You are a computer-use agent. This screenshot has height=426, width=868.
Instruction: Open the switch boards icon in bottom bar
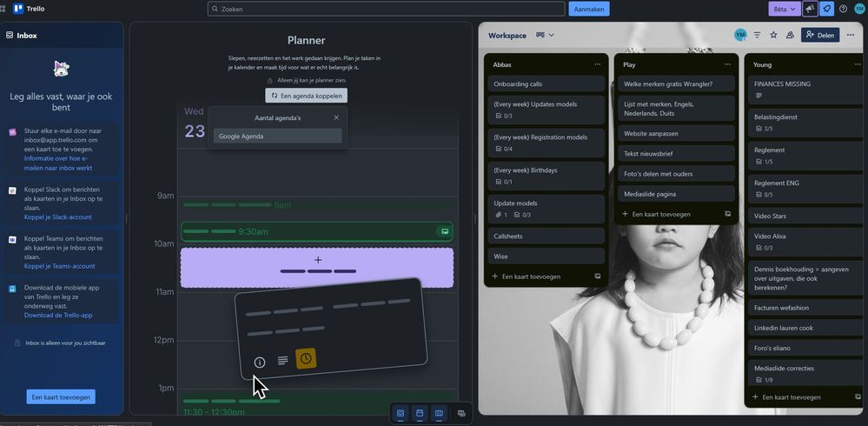[461, 413]
